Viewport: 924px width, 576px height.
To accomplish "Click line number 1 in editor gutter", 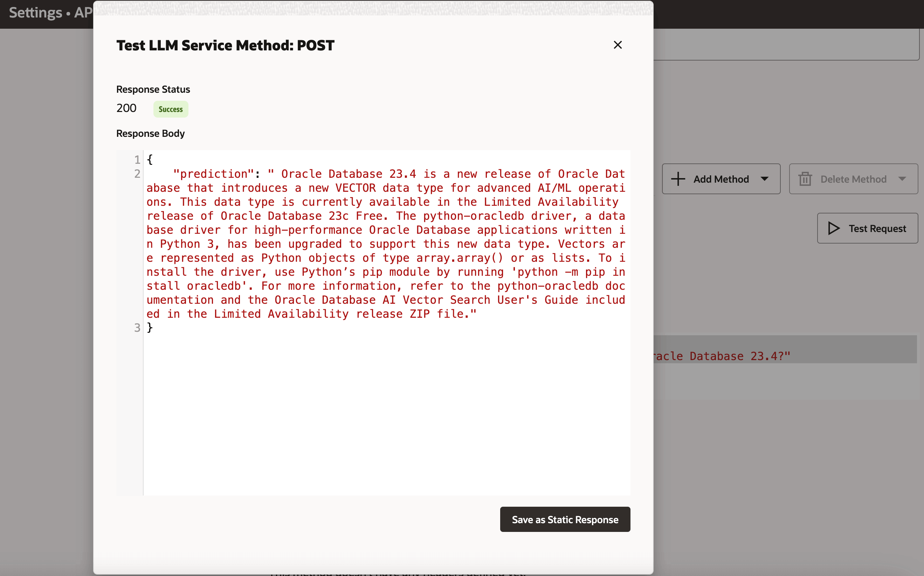I will point(137,160).
